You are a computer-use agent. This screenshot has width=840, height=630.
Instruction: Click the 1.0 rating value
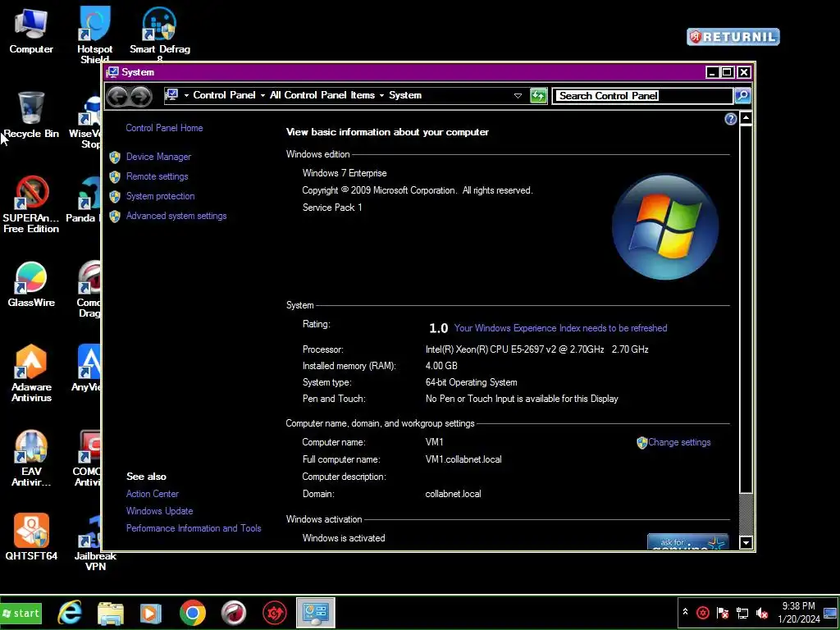click(438, 328)
